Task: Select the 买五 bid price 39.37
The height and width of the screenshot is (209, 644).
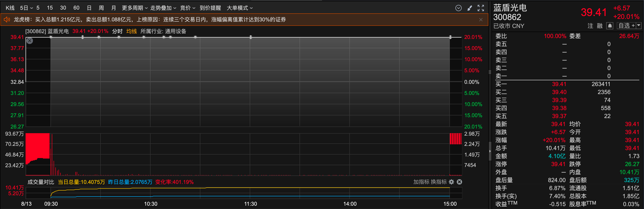Action: tap(559, 116)
